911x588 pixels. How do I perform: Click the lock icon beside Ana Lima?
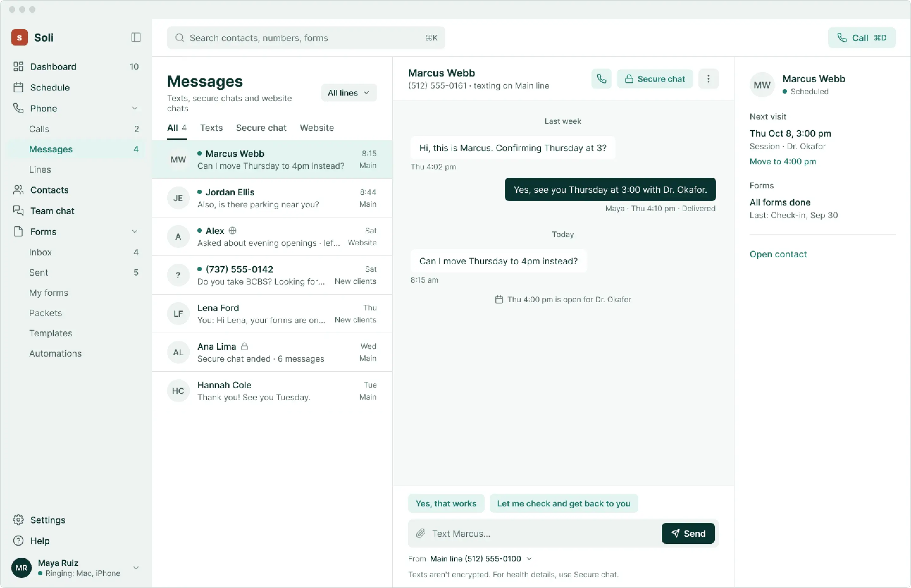[x=245, y=346]
